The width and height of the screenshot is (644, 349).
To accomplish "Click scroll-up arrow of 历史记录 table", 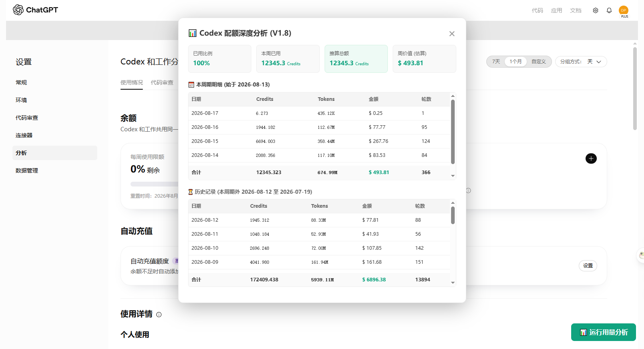I will (453, 203).
